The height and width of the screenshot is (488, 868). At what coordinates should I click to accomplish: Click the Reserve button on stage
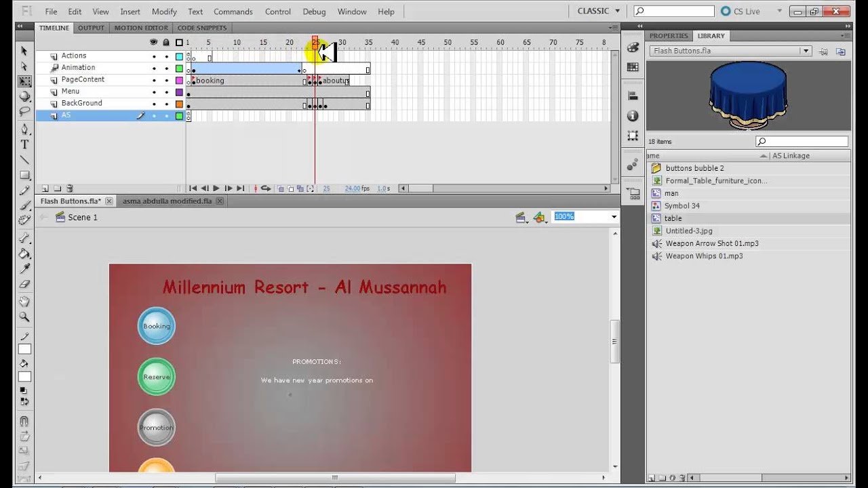pyautogui.click(x=157, y=377)
